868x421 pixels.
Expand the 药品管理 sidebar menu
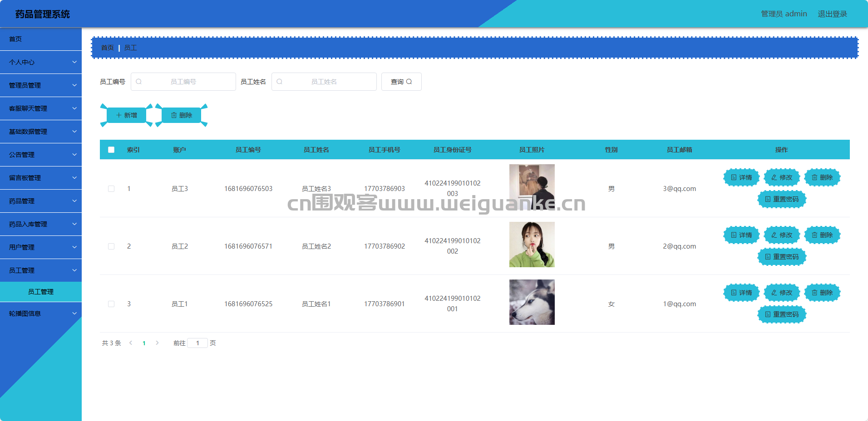[x=41, y=201]
